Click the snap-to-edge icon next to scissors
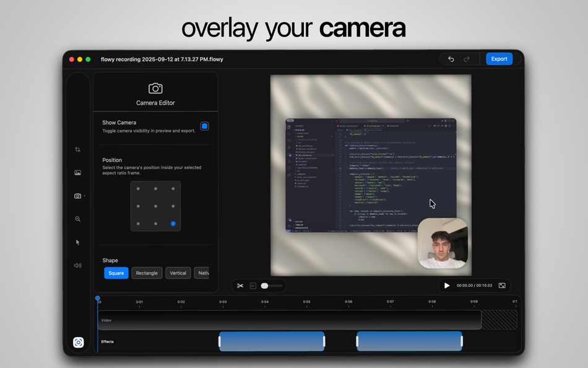 [254, 286]
